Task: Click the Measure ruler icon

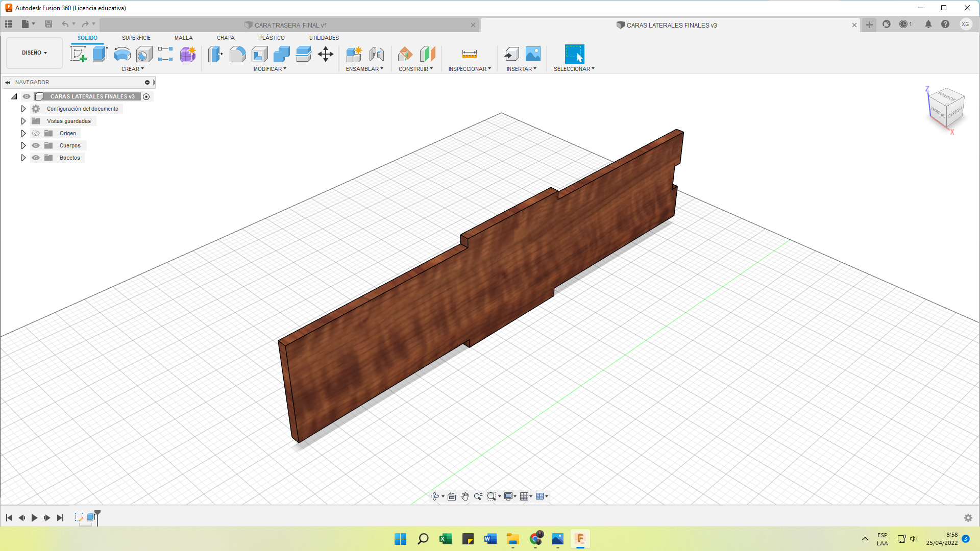Action: [469, 54]
